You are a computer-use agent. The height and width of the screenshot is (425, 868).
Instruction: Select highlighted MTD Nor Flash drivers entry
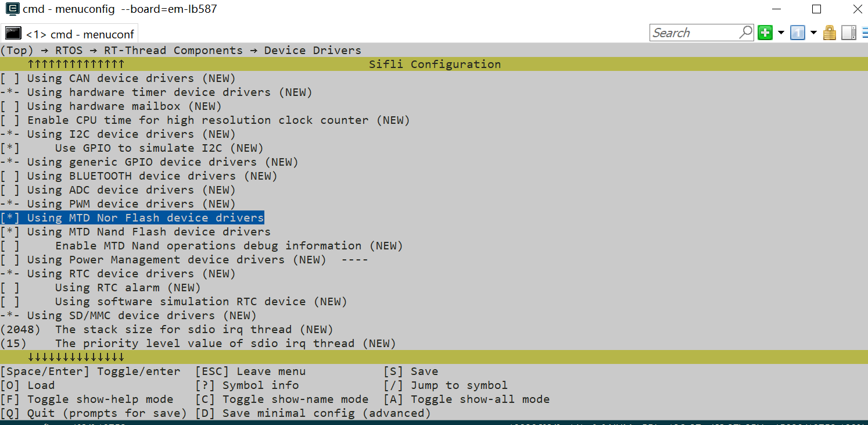point(145,218)
